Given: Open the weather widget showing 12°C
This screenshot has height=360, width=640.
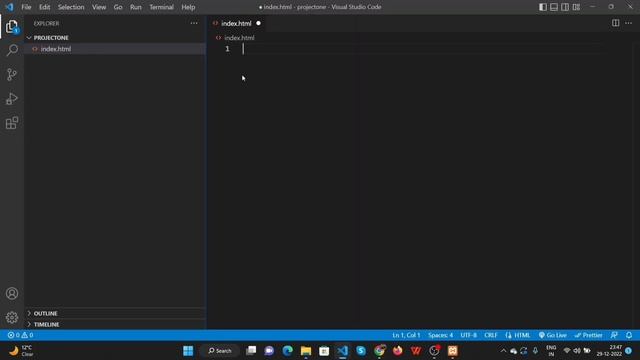Looking at the screenshot, I should click(x=21, y=351).
